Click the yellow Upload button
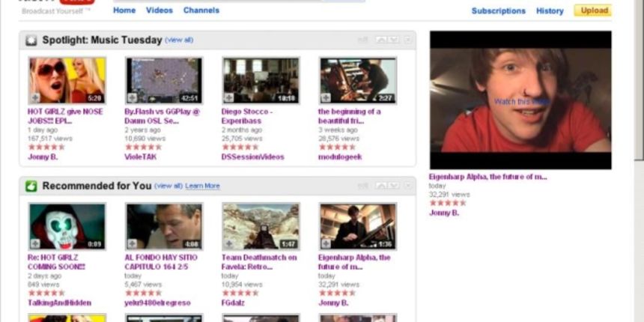The image size is (644, 322). (x=593, y=10)
